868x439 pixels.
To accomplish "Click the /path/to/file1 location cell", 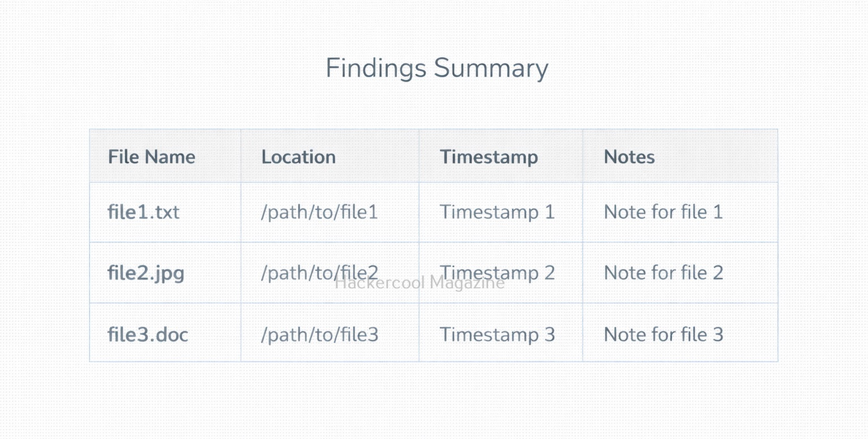I will click(x=319, y=212).
